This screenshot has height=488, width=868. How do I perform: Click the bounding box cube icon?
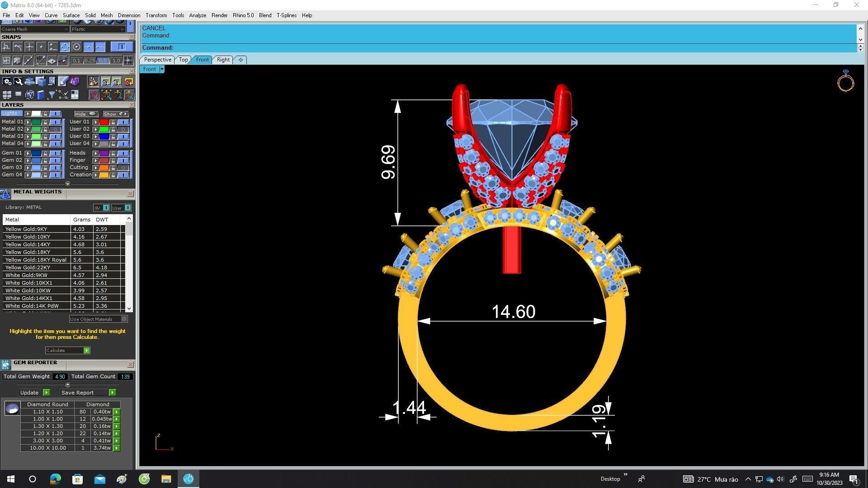[x=29, y=94]
